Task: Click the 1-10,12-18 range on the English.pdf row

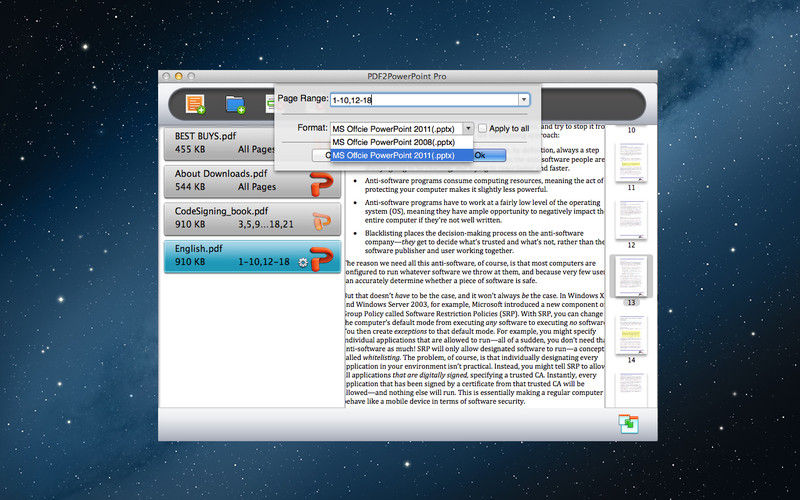Action: click(264, 262)
